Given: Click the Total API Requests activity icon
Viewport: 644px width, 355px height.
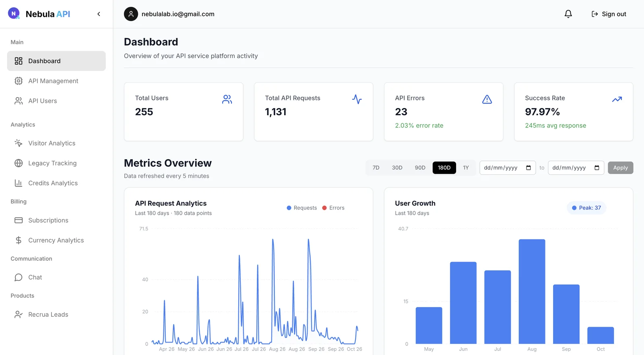Looking at the screenshot, I should click(357, 99).
